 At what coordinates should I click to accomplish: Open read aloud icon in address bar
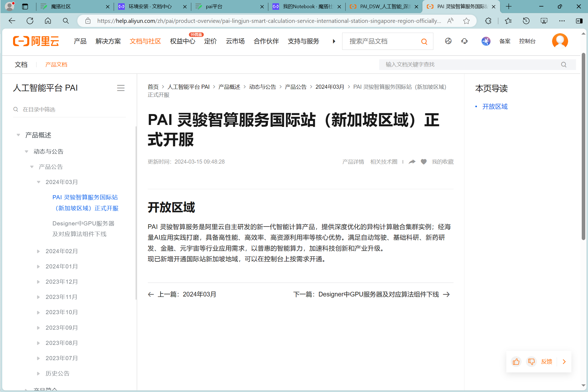(450, 21)
